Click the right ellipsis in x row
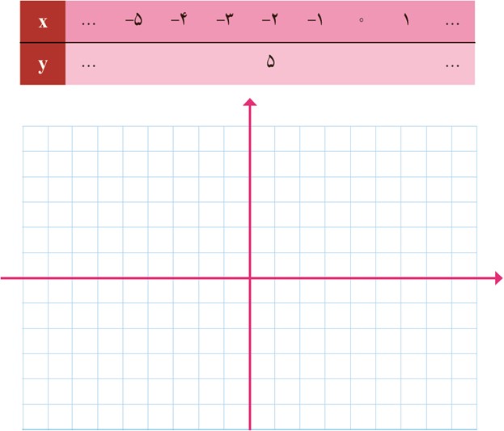The width and height of the screenshot is (504, 431). click(452, 23)
